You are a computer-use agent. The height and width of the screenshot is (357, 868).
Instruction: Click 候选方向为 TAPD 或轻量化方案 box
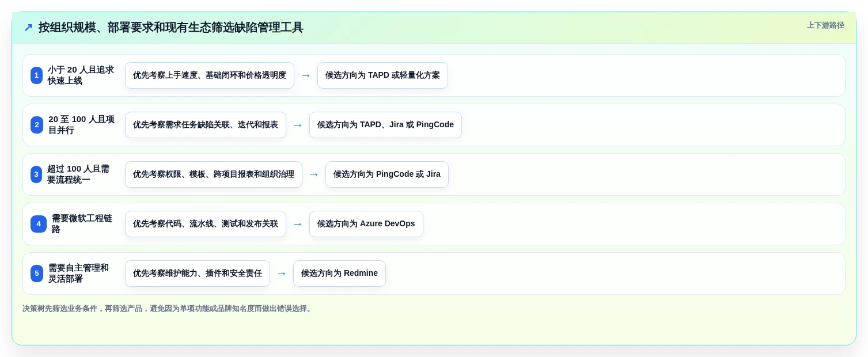(382, 75)
